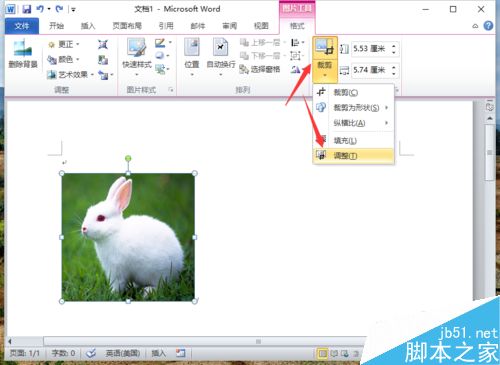Screen dimensions: 500x365
Task: Click the 删除背景 remove background icon
Action: pos(23,54)
